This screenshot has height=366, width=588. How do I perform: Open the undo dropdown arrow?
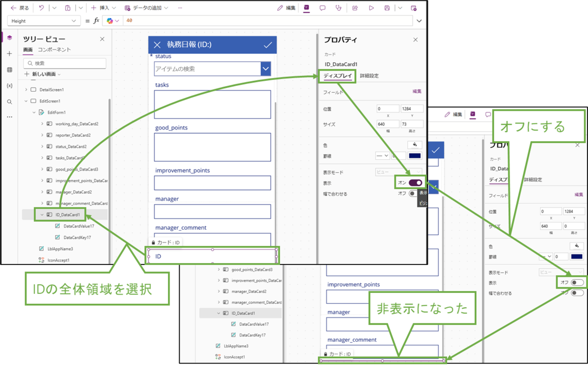click(x=54, y=8)
